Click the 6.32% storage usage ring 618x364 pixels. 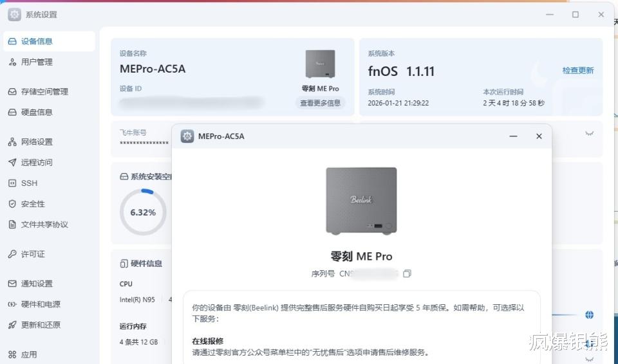click(143, 212)
